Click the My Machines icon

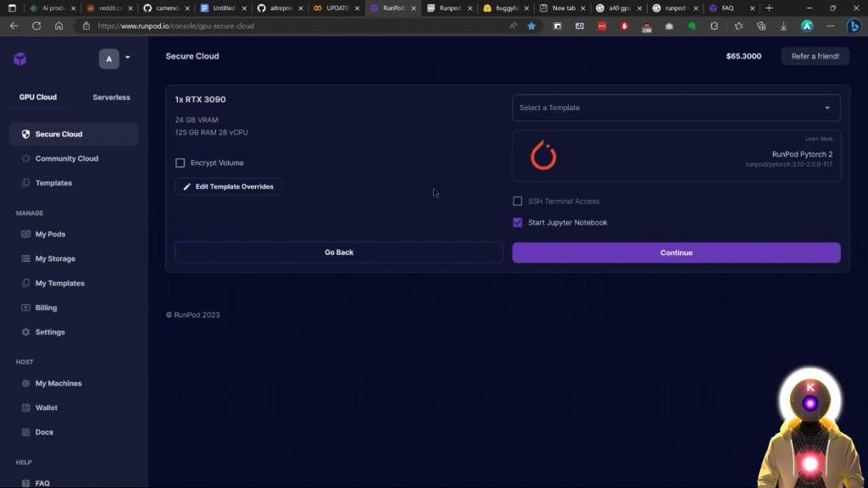tap(25, 383)
